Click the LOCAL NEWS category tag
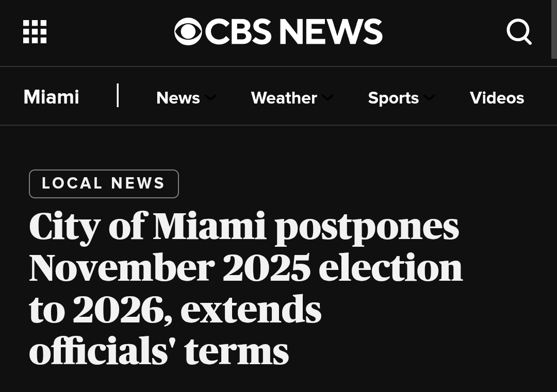This screenshot has width=557, height=392. (104, 184)
